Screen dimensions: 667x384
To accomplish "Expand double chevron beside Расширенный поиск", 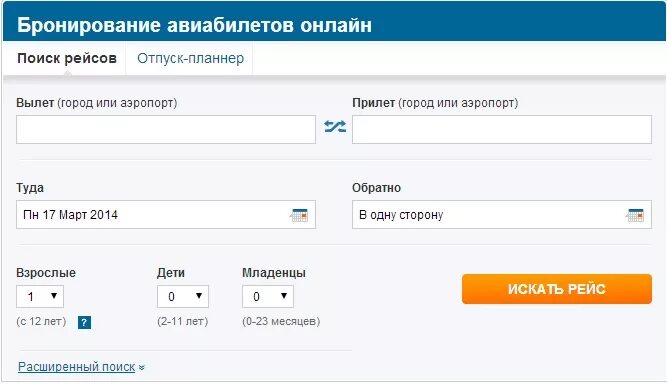I will click(142, 367).
